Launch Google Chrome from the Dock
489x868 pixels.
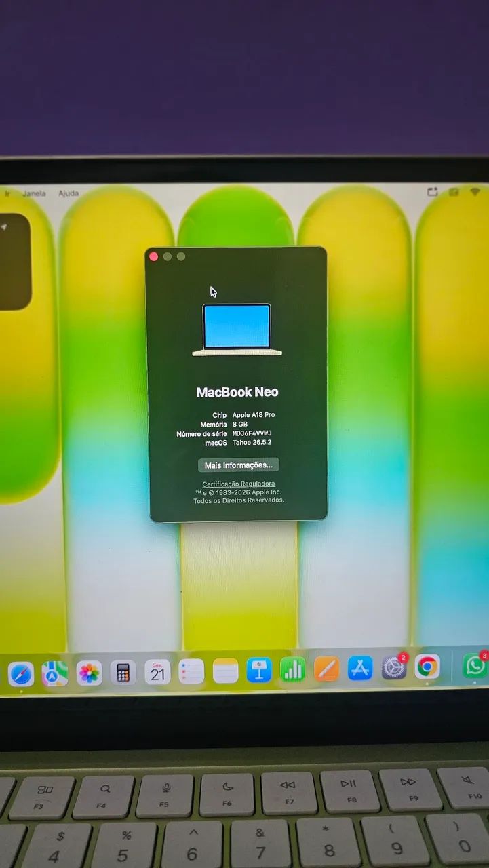[427, 667]
